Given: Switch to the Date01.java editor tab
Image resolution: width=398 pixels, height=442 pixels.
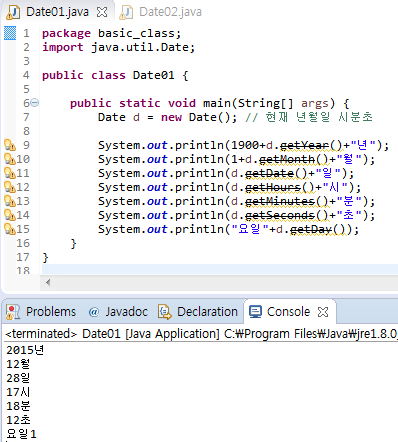Looking at the screenshot, I should point(57,12).
